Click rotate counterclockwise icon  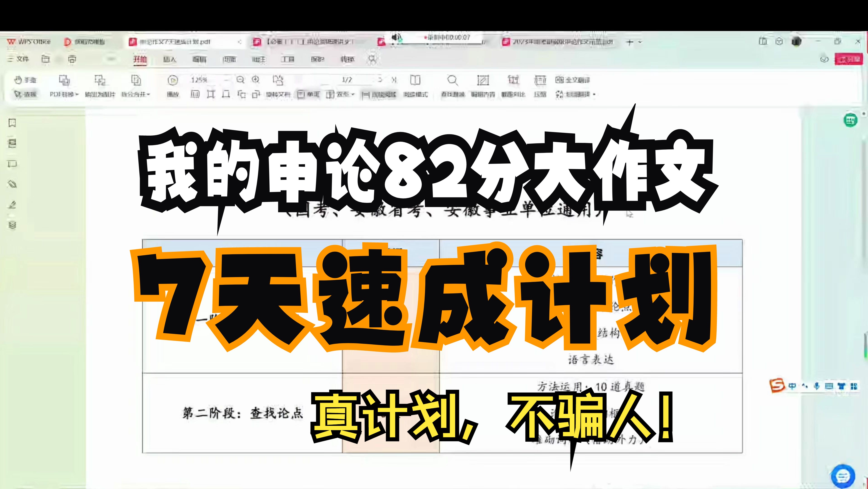[x=241, y=94]
